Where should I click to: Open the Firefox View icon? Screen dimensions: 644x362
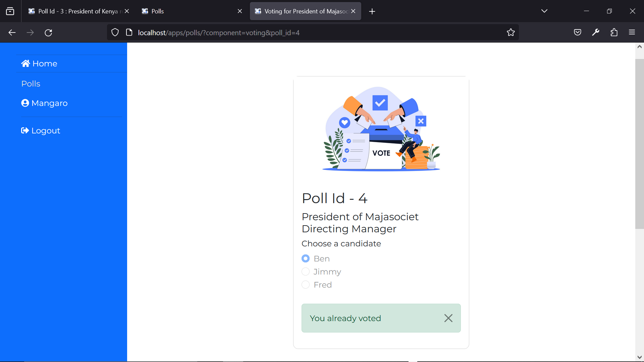click(10, 11)
